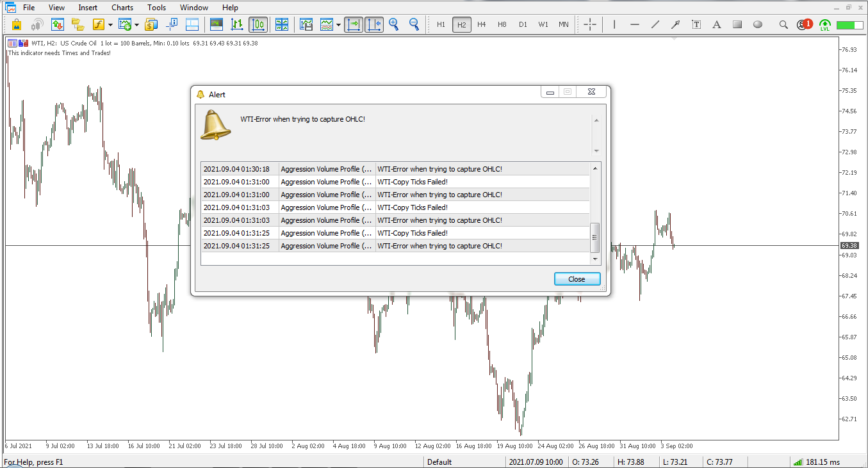Select the Vertical Line drawing tool
The image size is (868, 468).
tap(614, 25)
